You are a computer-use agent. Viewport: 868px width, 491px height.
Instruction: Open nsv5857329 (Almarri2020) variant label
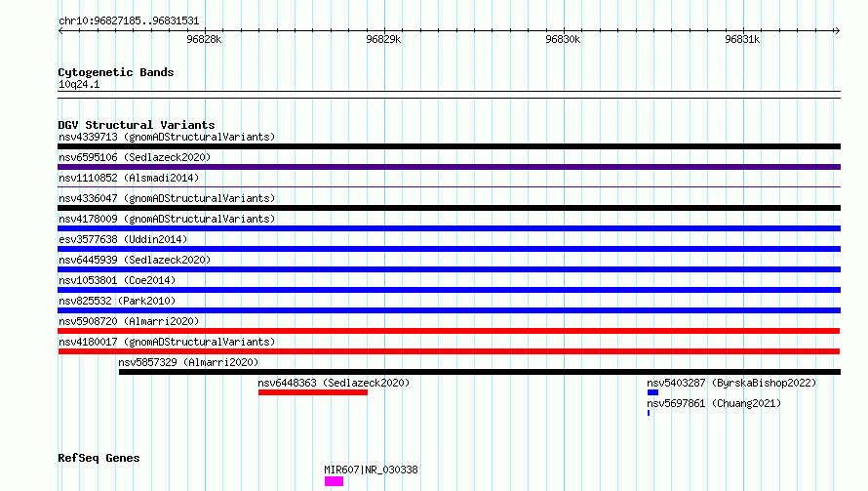click(x=188, y=362)
